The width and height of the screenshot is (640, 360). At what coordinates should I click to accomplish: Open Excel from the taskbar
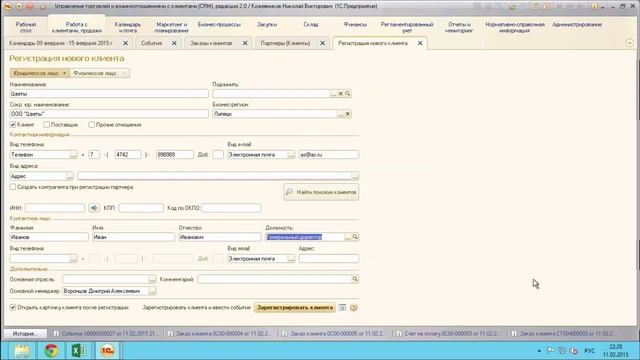[78, 351]
